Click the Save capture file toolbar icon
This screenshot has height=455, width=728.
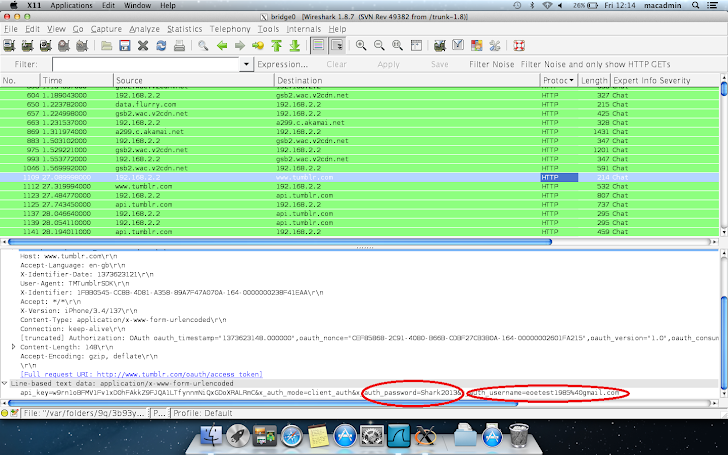124,46
